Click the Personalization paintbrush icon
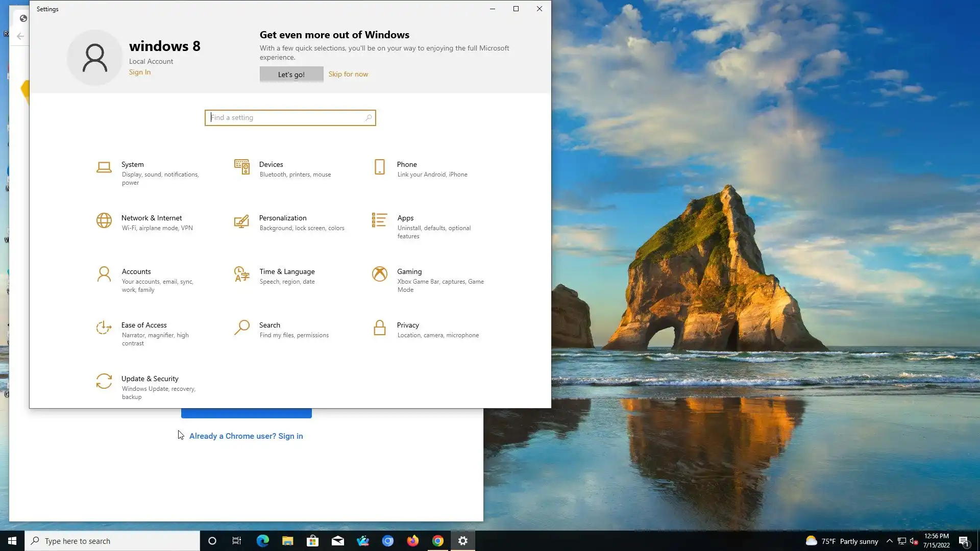This screenshot has height=551, width=980. coord(242,220)
